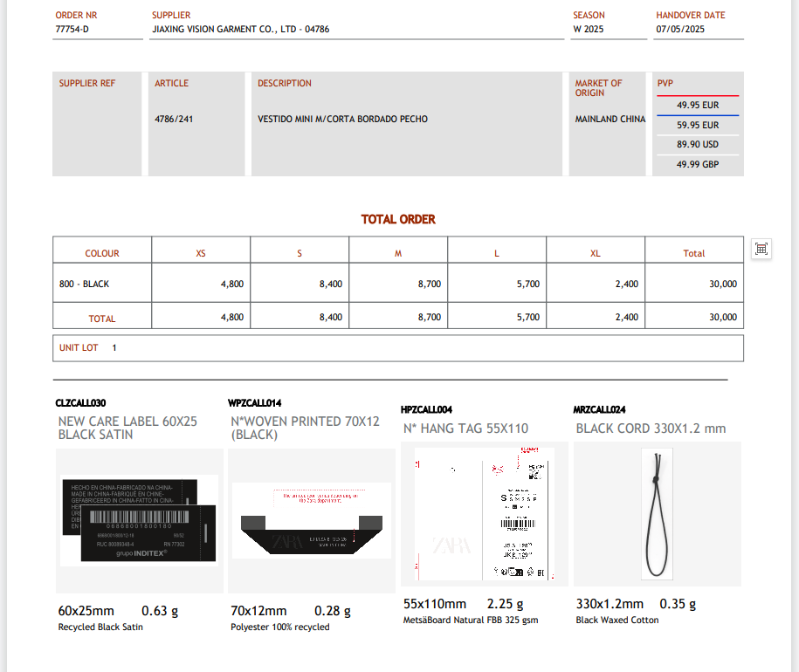Click the 49.95 EUR price entry

(x=697, y=106)
